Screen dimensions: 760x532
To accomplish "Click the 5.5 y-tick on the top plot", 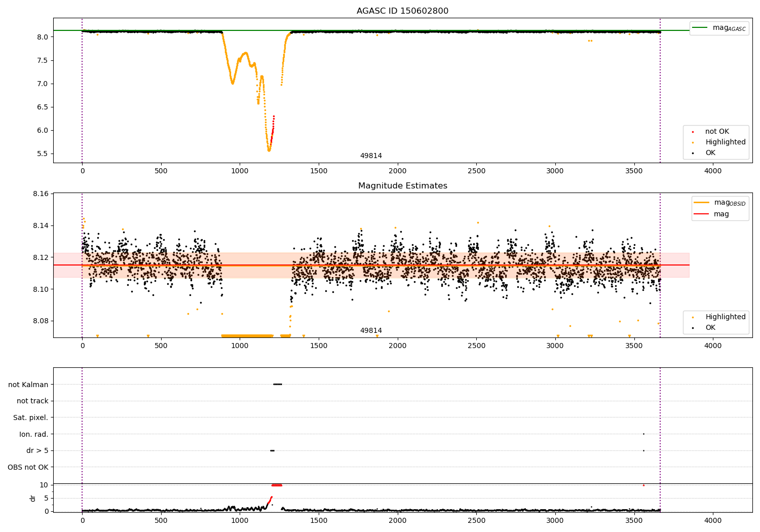I will coord(42,154).
